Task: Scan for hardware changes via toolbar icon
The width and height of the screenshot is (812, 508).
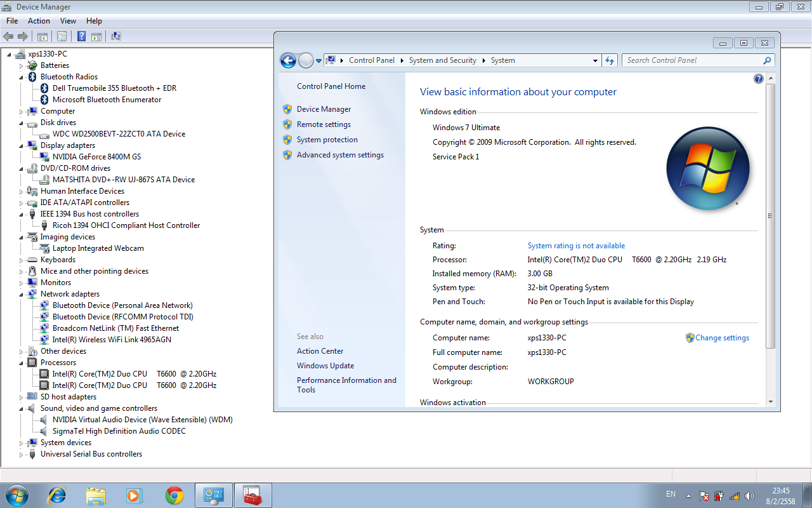Action: pos(116,36)
